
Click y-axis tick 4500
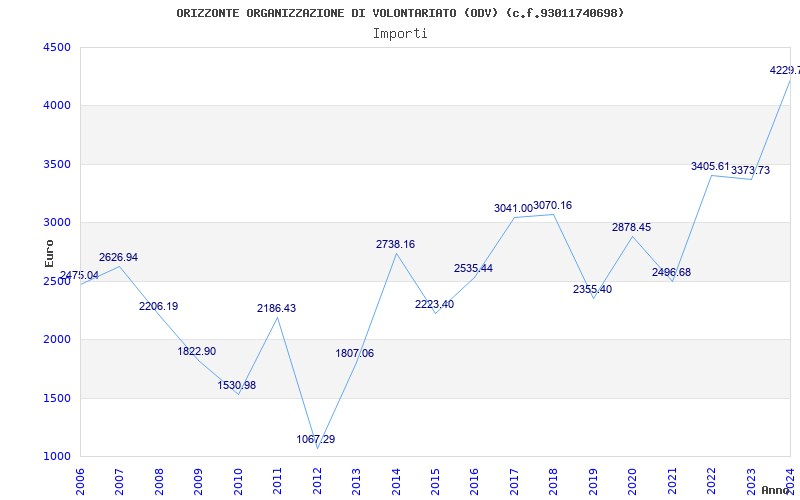[58, 47]
